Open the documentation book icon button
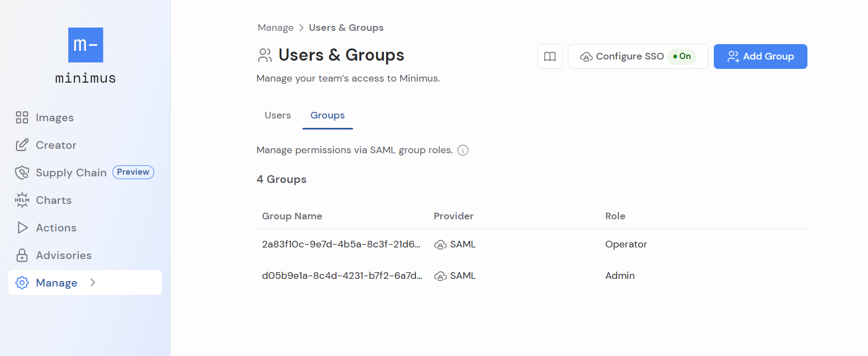 click(550, 56)
